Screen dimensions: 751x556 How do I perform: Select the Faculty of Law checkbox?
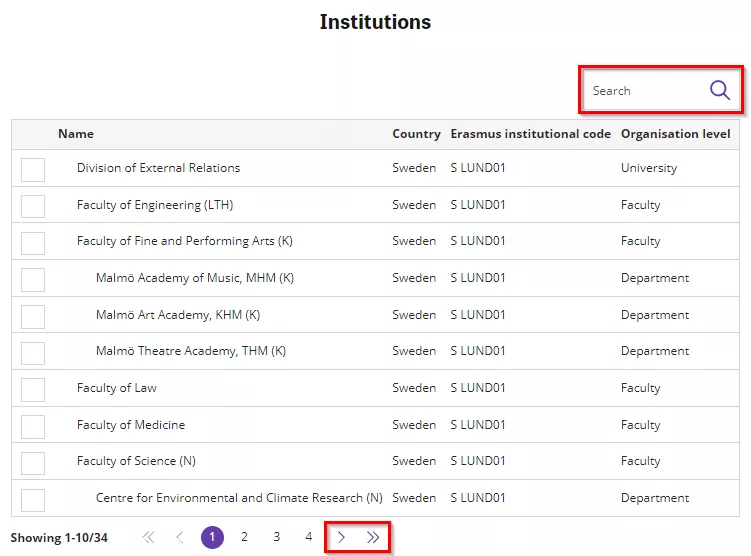point(33,390)
